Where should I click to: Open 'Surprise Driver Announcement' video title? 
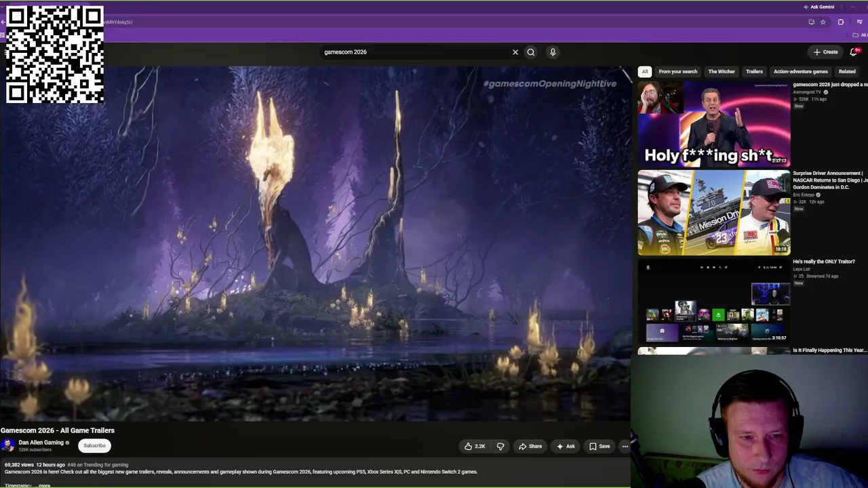click(x=830, y=180)
